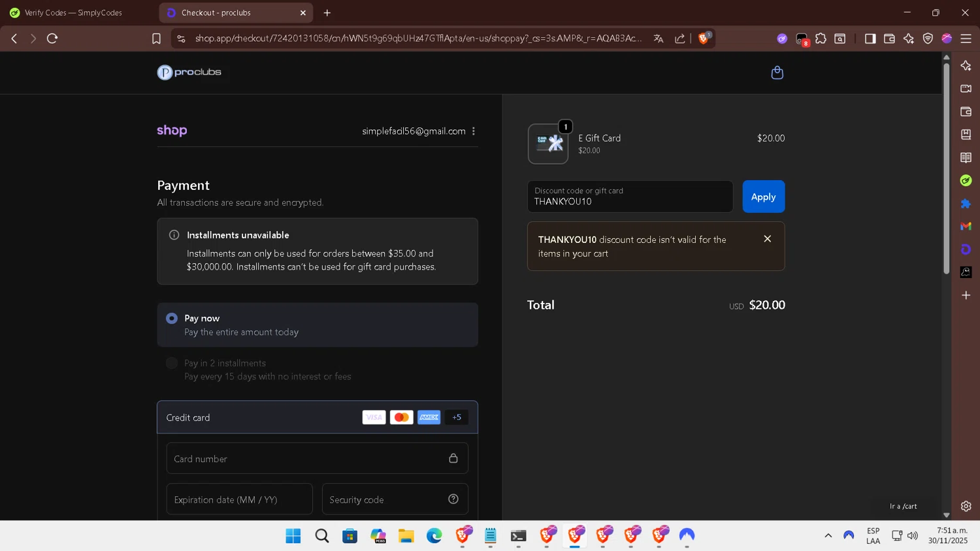Screen dimensions: 980x551
Task: Switch to Verify Codes — SimplyCodes tab
Action: pos(73,12)
